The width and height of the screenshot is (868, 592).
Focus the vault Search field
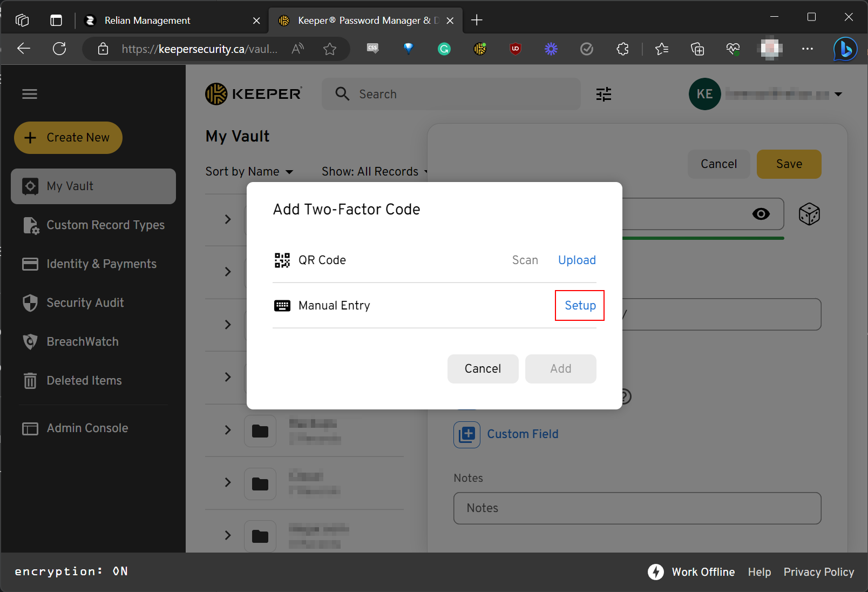pos(451,94)
